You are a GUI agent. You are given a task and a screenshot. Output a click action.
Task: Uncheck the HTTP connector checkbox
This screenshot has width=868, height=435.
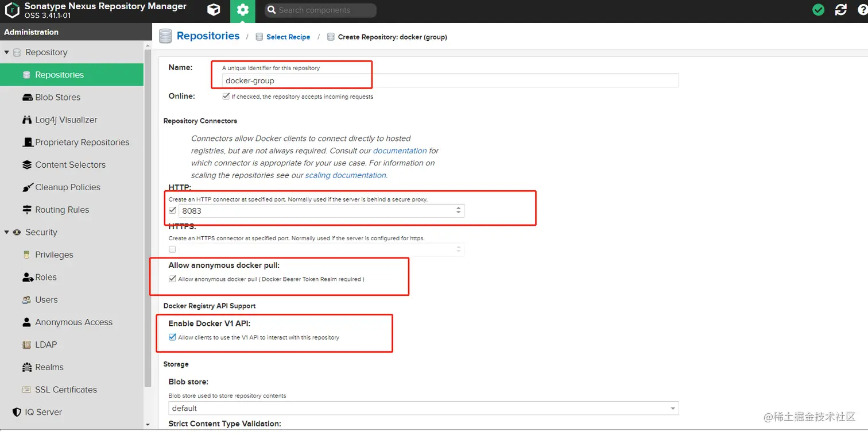[172, 210]
